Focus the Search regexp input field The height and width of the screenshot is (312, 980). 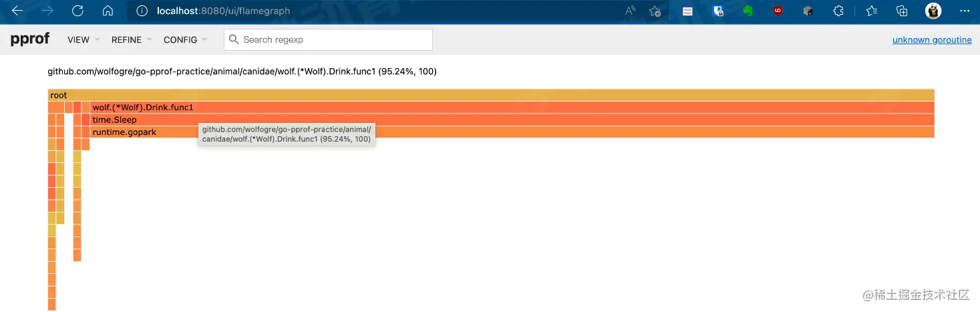coord(334,39)
